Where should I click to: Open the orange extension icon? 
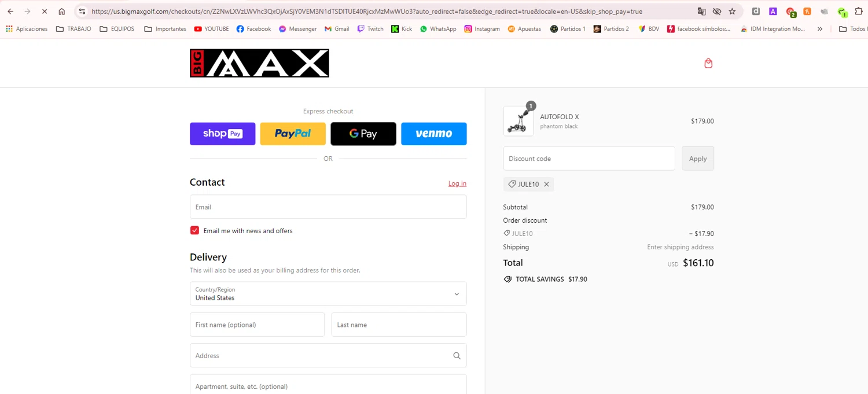click(x=807, y=11)
